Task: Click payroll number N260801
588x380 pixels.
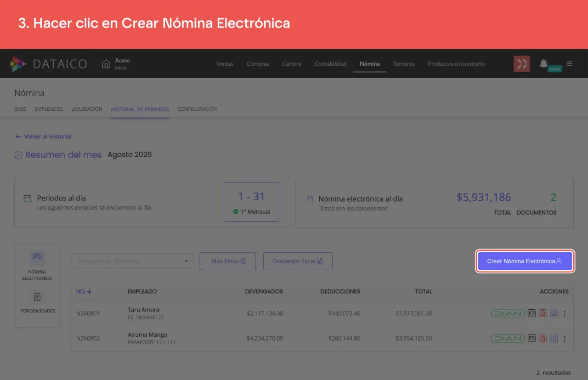Action: (x=88, y=314)
